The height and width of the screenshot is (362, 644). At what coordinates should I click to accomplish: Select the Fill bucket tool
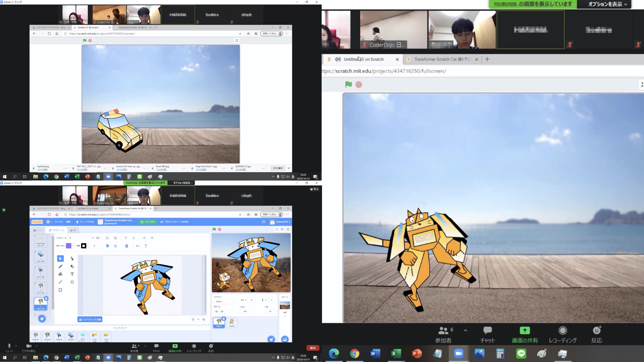click(x=60, y=274)
